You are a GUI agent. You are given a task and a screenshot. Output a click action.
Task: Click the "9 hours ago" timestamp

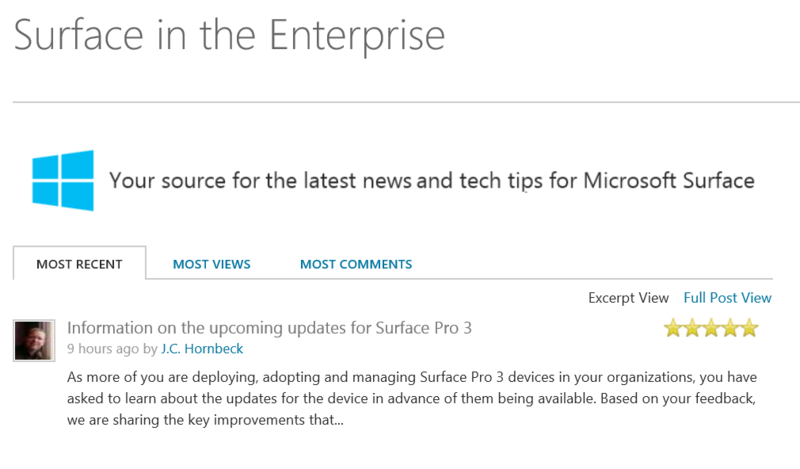[x=103, y=349]
